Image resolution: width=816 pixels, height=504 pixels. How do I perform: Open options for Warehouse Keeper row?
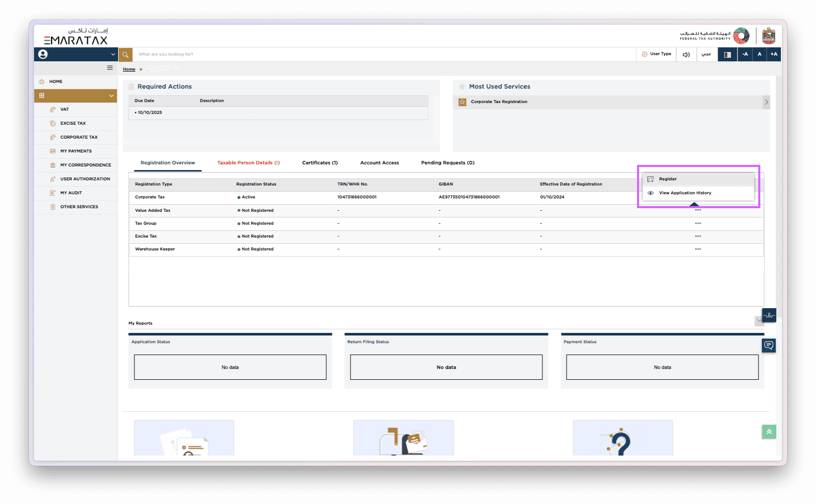[x=698, y=249]
